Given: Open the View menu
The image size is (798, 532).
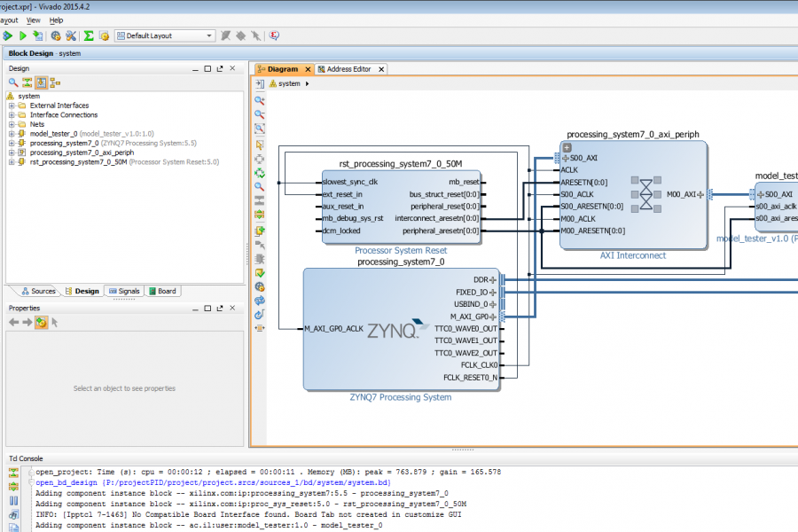Looking at the screenshot, I should [x=34, y=20].
